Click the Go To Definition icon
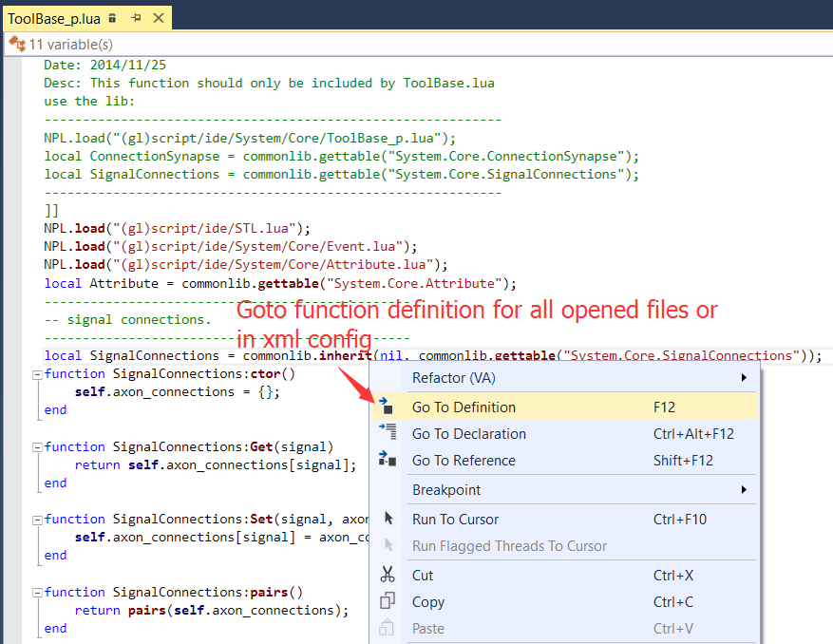The height and width of the screenshot is (644, 833). [x=388, y=405]
